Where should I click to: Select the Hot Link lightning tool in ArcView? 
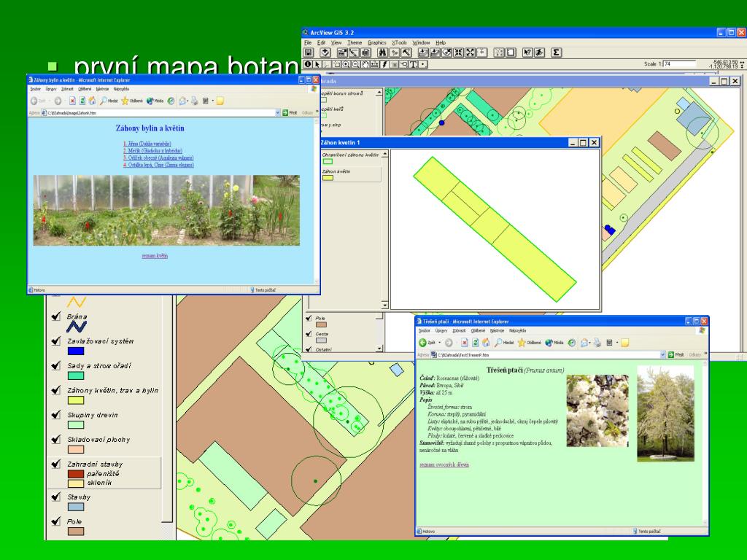(x=384, y=64)
